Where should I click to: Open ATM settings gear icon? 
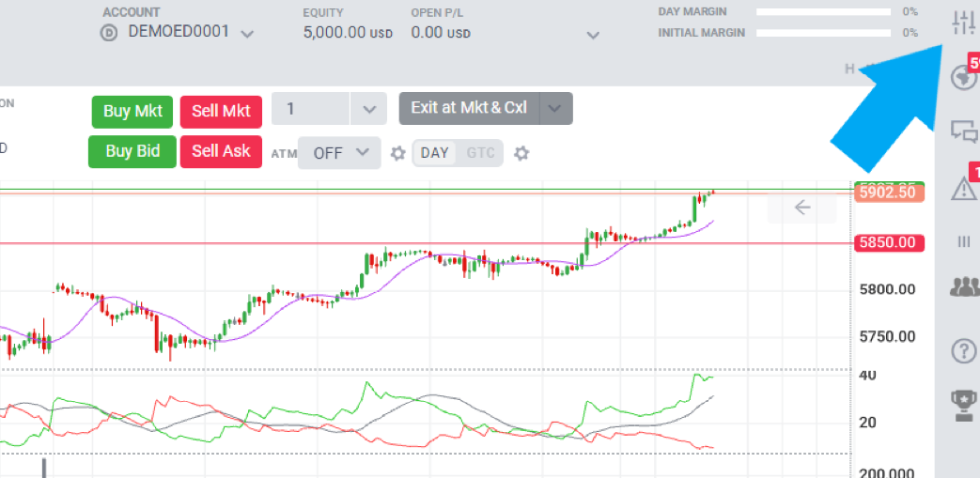coord(397,153)
